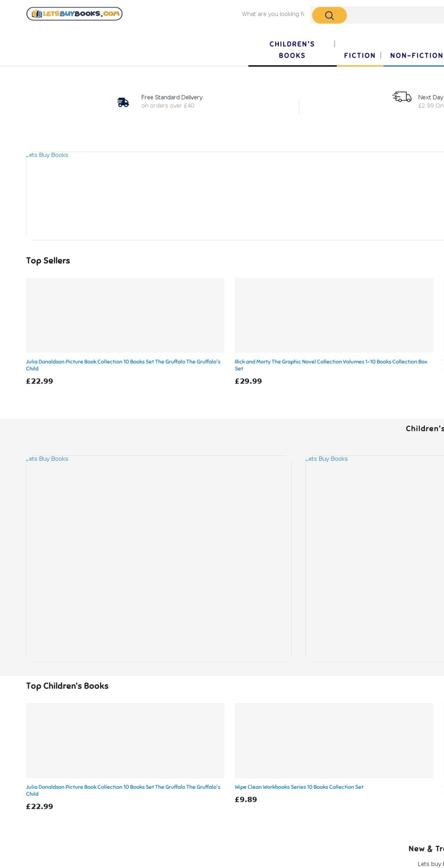
Task: Open Julia Donaldson title link in Top Sellers
Action: click(123, 365)
